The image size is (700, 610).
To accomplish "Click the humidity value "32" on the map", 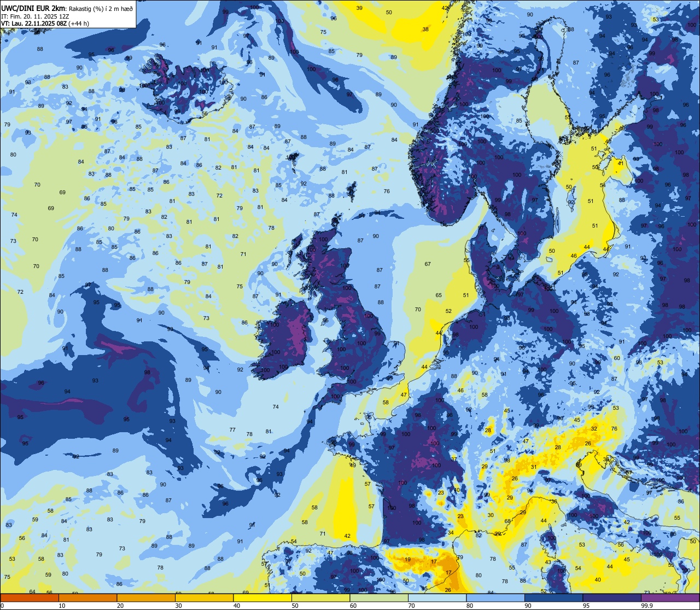I will point(594,429).
